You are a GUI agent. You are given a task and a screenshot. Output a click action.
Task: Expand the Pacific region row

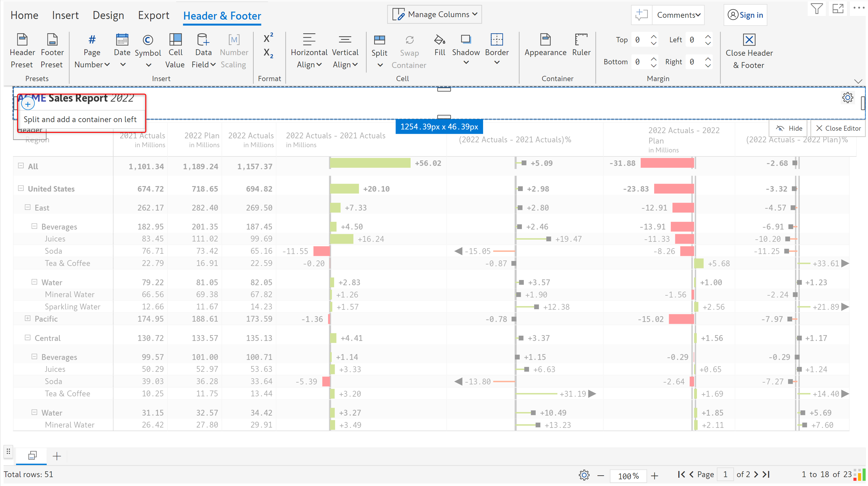coord(28,319)
